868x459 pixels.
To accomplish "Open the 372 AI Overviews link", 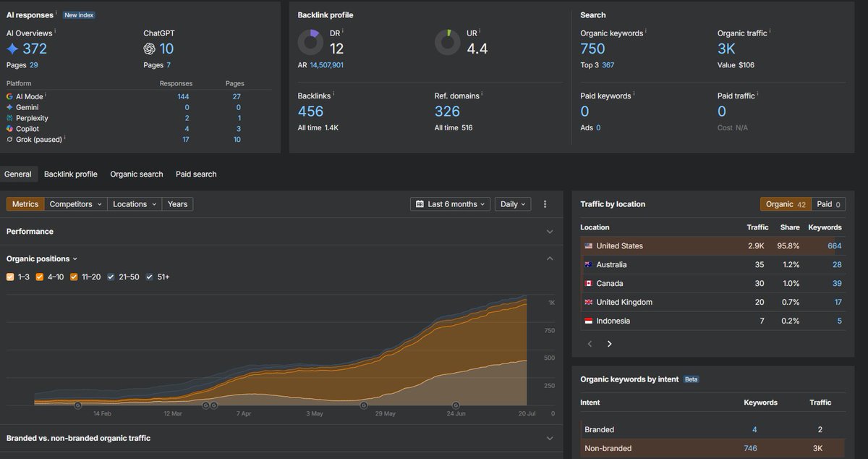I will point(35,49).
